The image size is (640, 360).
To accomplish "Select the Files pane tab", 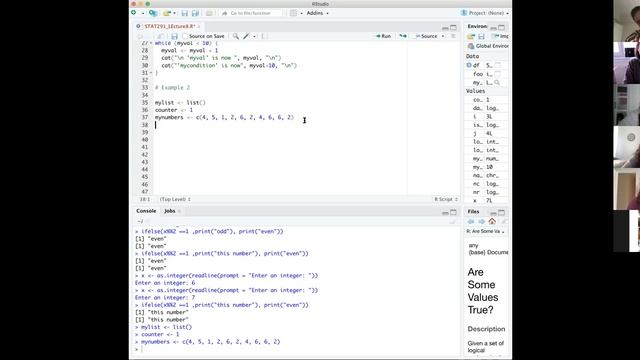I will 473,211.
